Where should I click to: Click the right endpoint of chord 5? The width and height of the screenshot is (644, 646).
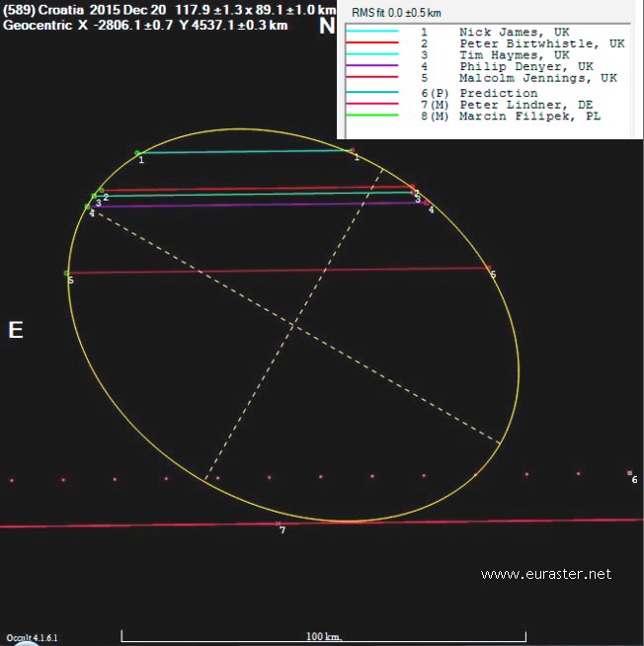pyautogui.click(x=487, y=268)
